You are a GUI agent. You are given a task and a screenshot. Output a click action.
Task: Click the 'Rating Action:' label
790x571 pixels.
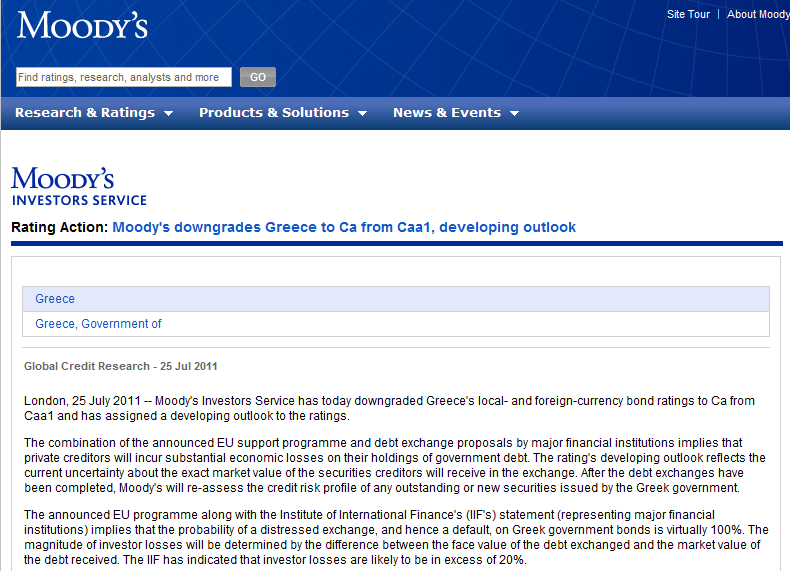59,227
